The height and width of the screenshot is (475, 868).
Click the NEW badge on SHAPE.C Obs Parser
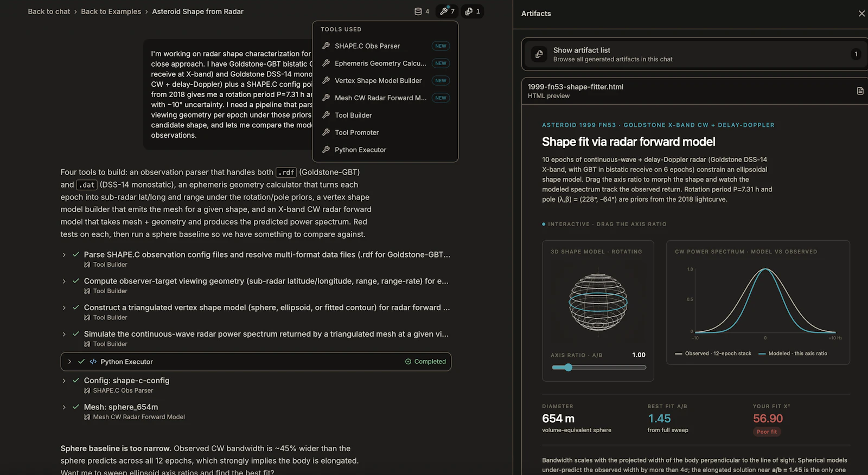[x=441, y=46]
